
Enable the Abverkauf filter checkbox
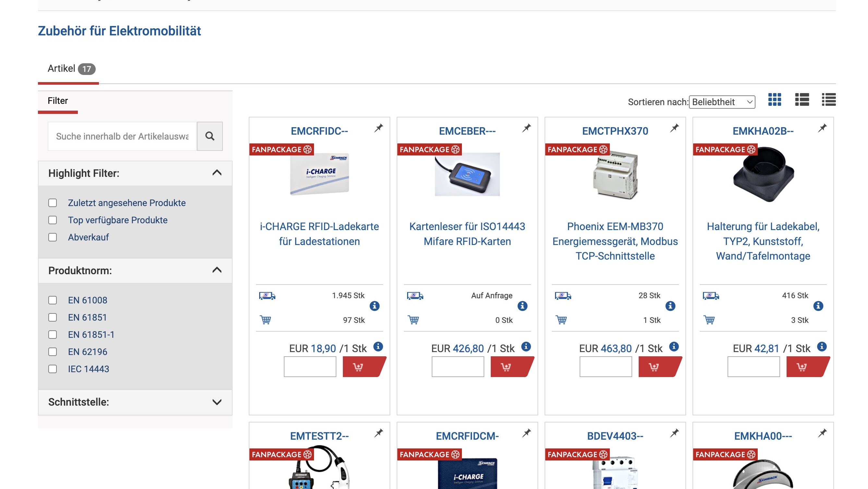[53, 237]
